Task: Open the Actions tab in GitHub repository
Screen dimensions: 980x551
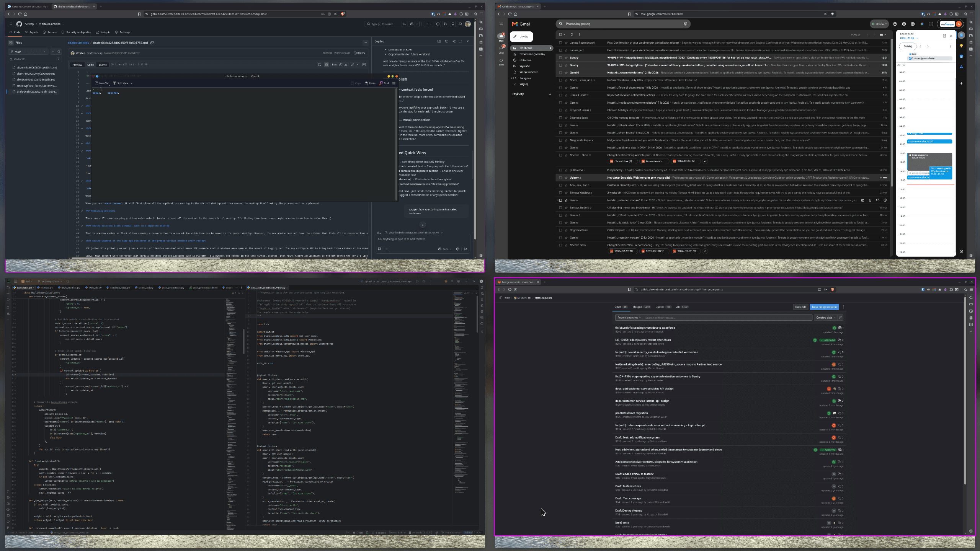Action: tap(50, 33)
